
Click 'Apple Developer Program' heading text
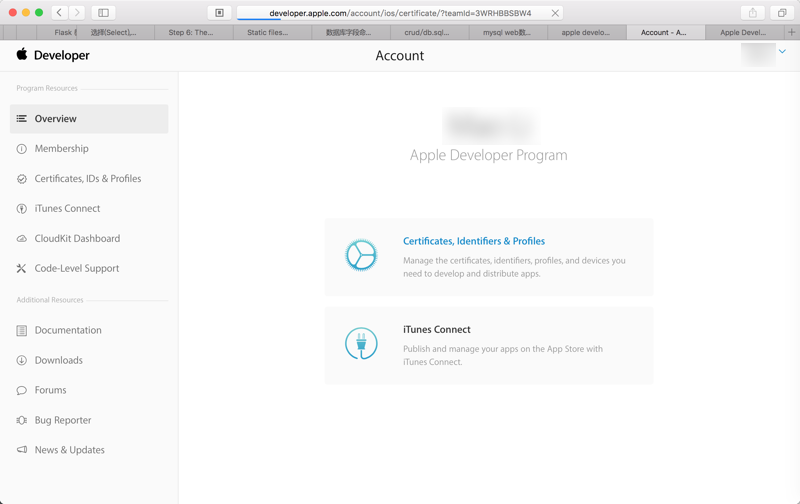[x=488, y=155]
